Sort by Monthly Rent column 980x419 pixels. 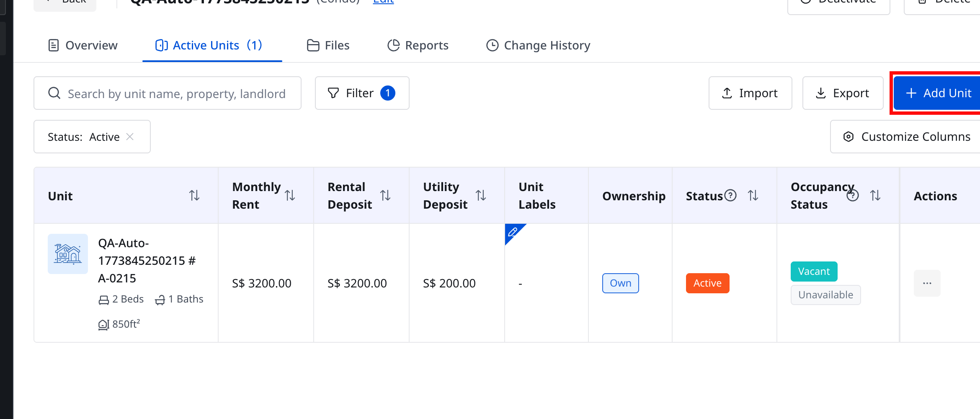290,196
